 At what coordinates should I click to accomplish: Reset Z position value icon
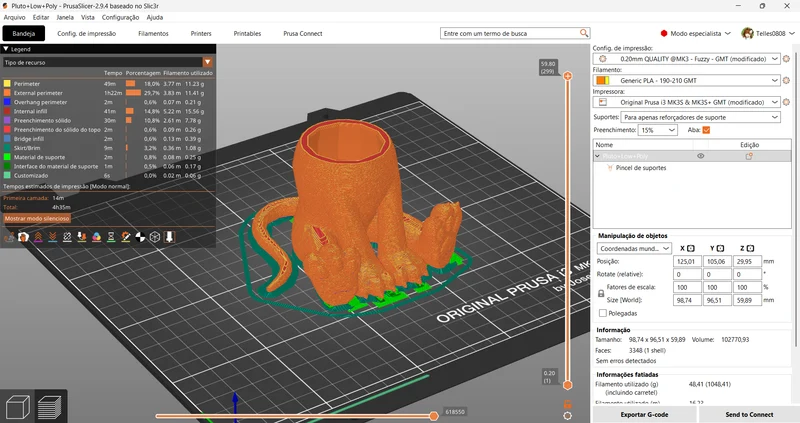(750, 248)
